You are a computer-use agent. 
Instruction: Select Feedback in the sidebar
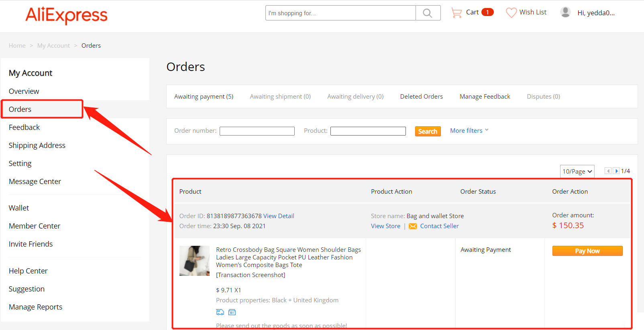click(24, 128)
